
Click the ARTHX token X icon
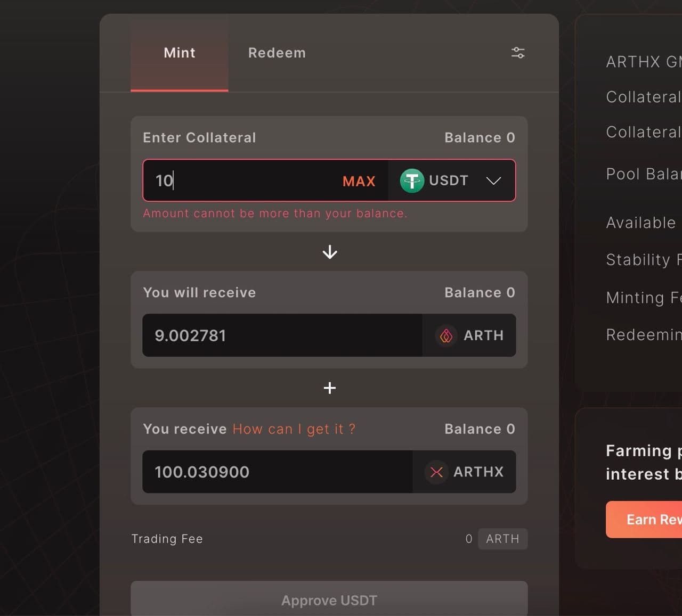coord(436,472)
